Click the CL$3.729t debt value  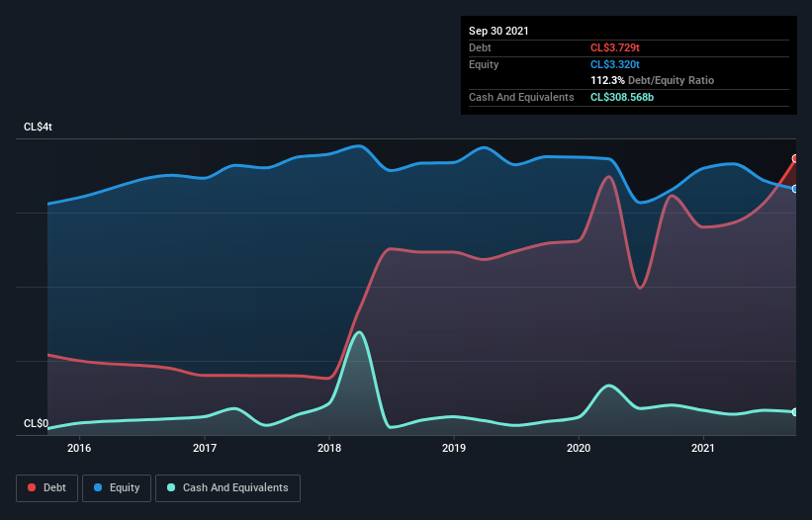pyautogui.click(x=615, y=47)
